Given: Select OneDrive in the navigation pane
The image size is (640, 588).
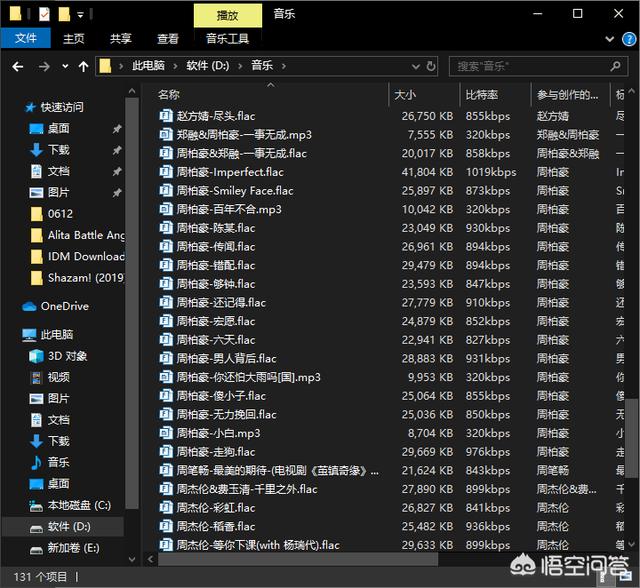Looking at the screenshot, I should [64, 306].
